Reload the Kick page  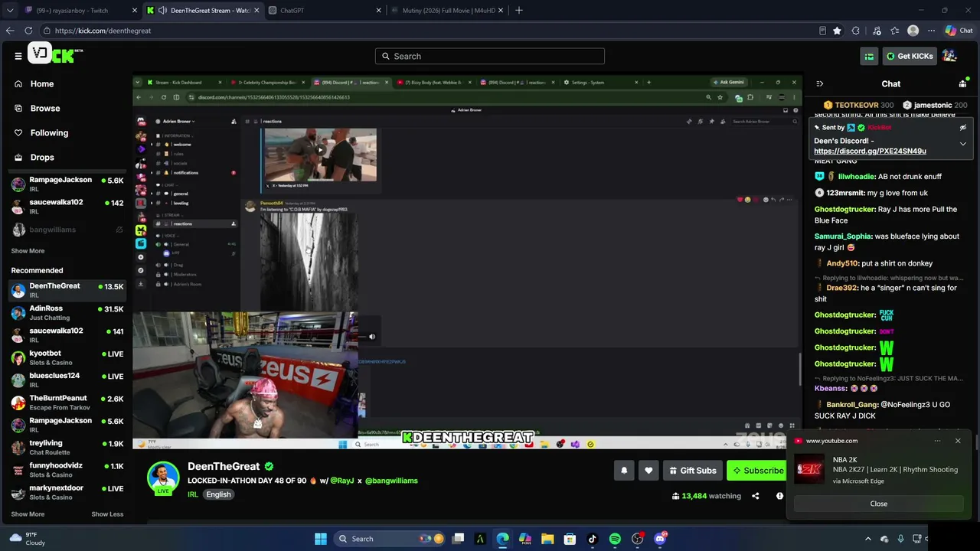click(x=28, y=31)
